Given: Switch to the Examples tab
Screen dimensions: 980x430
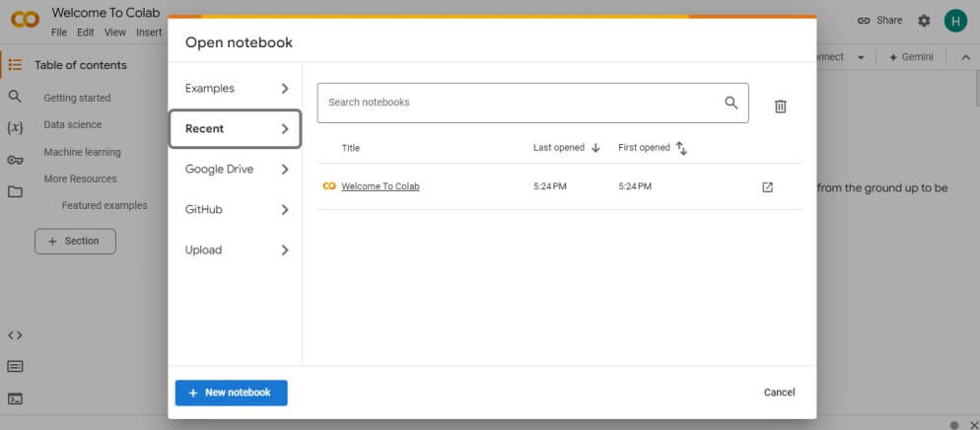Looking at the screenshot, I should [235, 88].
